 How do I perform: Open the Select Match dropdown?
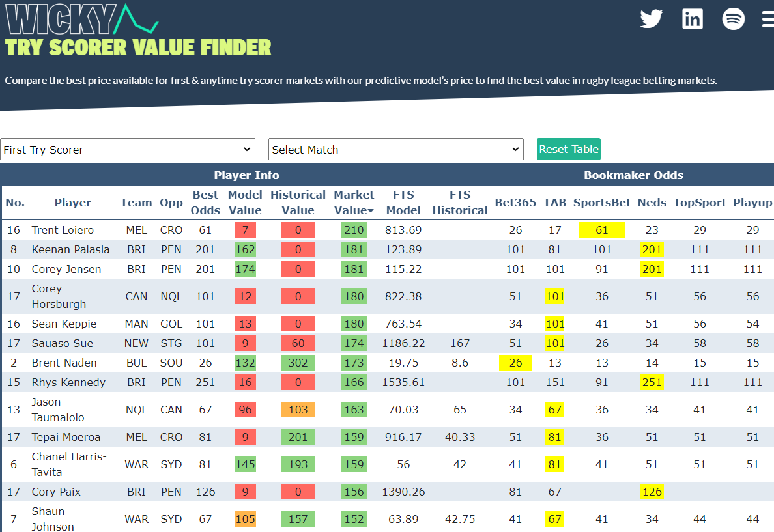coord(396,149)
